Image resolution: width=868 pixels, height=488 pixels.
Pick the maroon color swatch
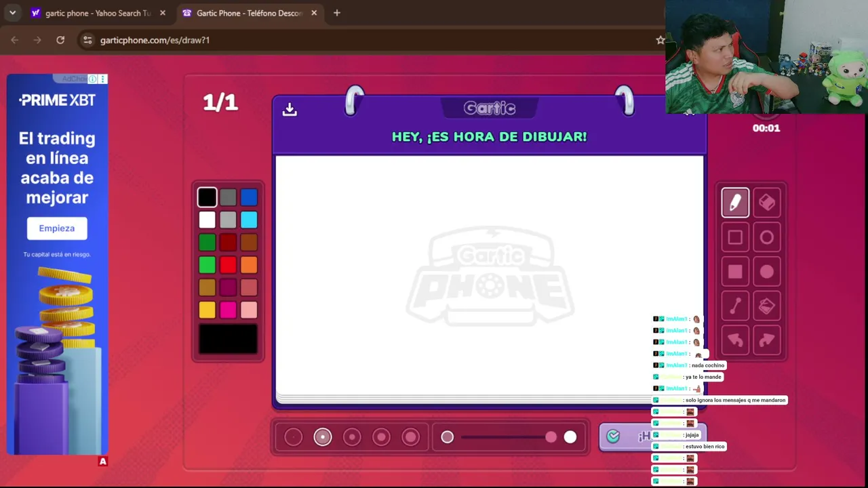click(228, 287)
